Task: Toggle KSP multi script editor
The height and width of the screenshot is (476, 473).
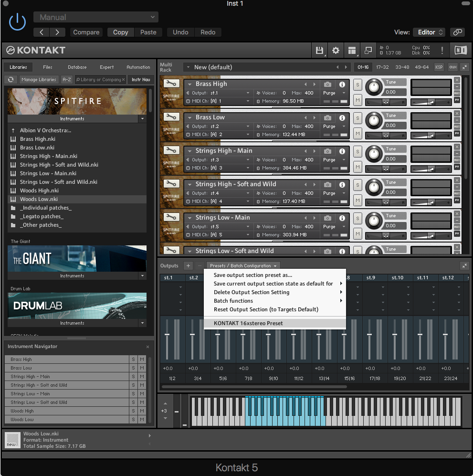Action: (x=439, y=67)
